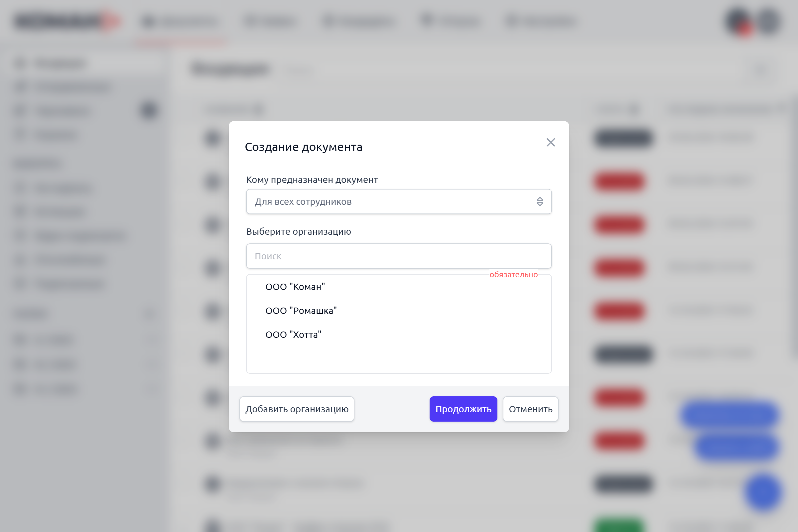Continue with the Продолжить button

[463, 409]
